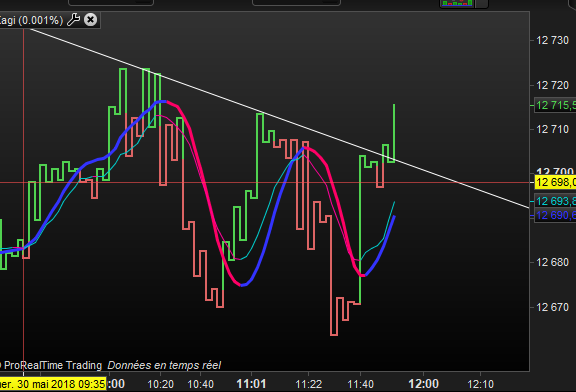
Task: Remove the Kagi indicator with X button
Action: 90,19
